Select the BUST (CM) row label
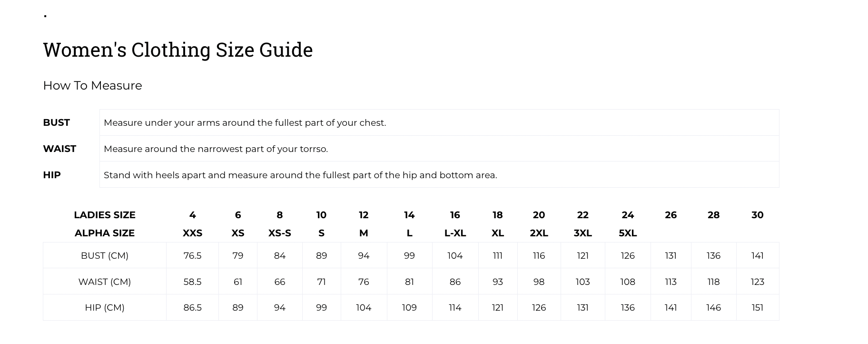 [x=105, y=256]
